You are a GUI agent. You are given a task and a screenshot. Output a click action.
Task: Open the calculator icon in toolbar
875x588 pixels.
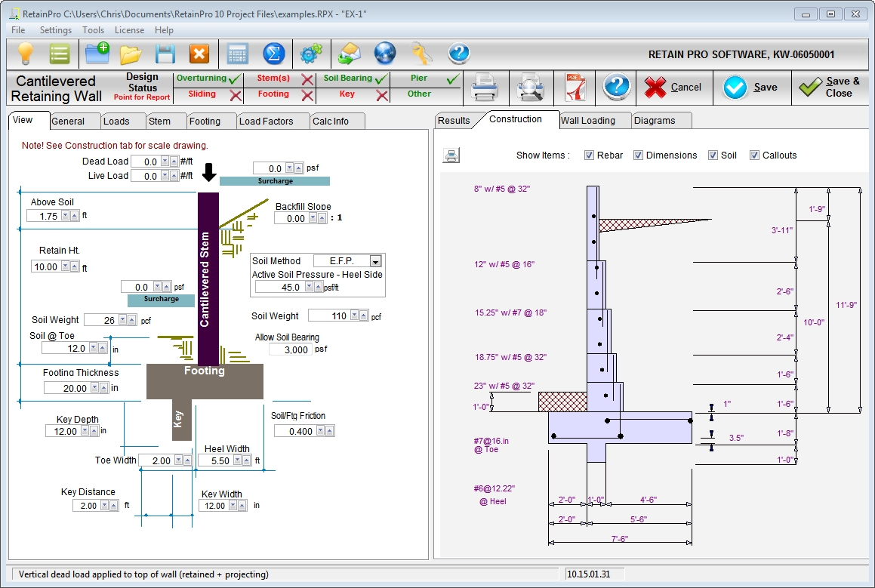(238, 54)
